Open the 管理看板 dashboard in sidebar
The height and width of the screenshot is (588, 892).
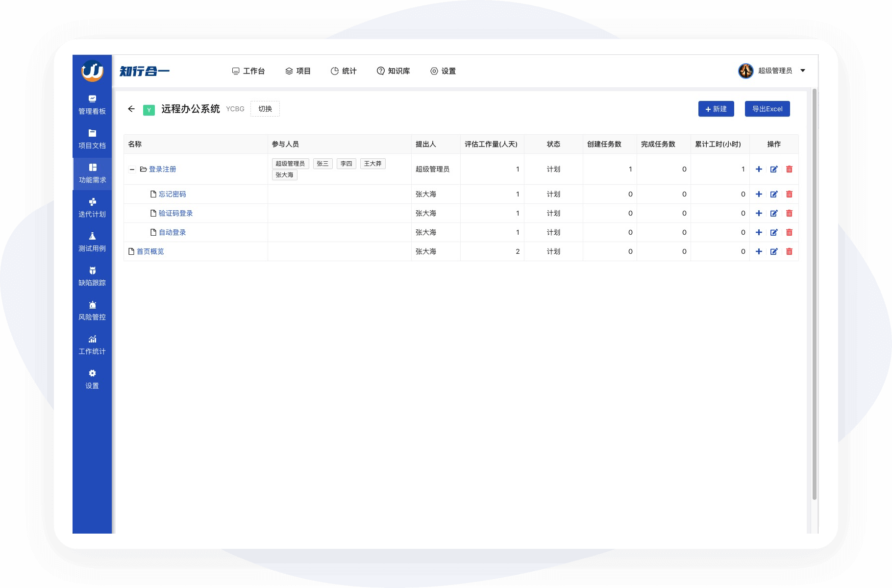pos(92,105)
